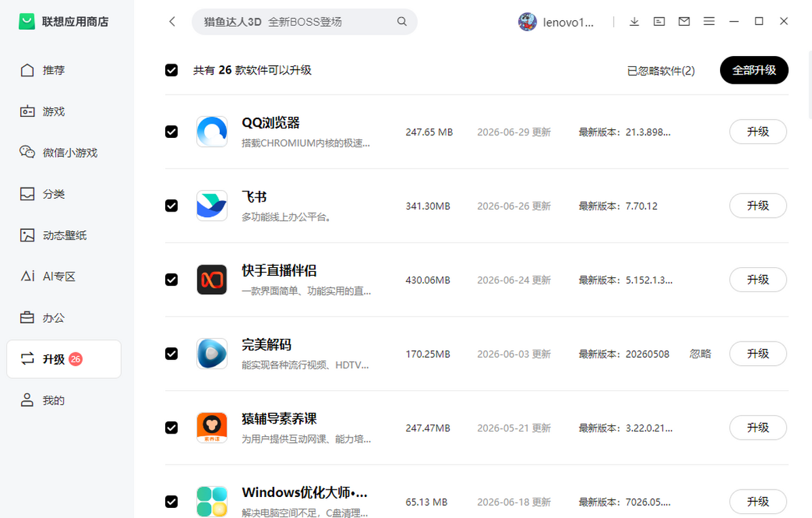Image resolution: width=812 pixels, height=518 pixels.
Task: Click 升级 for QQ浏览器
Action: click(x=758, y=132)
